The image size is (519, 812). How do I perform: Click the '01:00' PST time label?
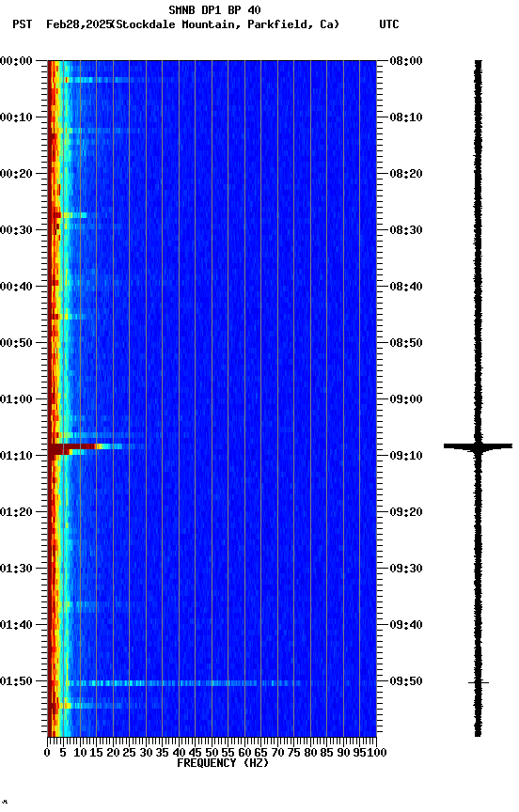point(16,399)
